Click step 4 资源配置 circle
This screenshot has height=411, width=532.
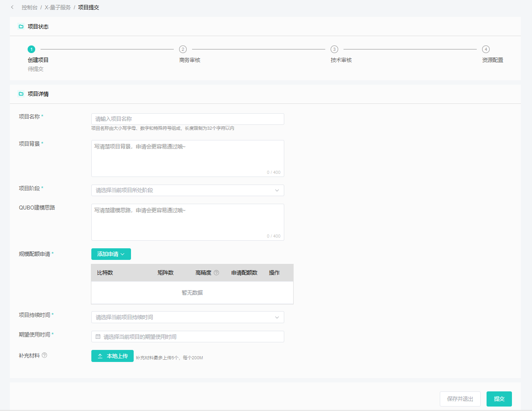[x=486, y=49]
